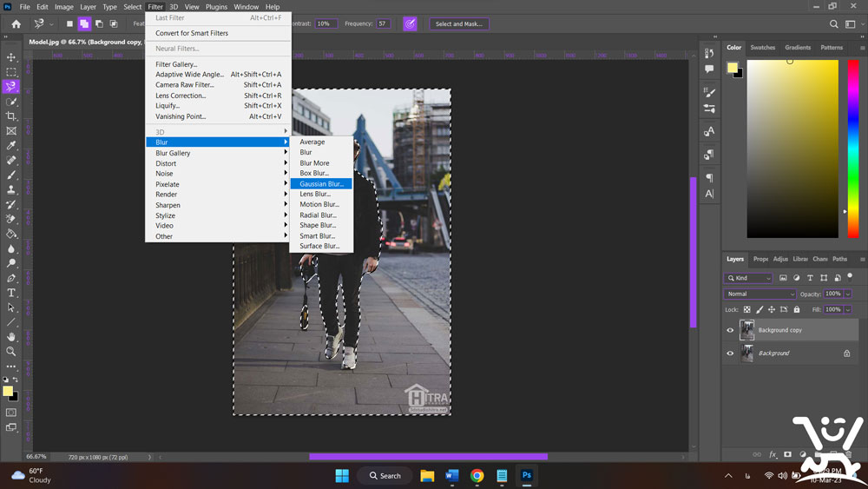Expand the Distort submenu
Screen dimensions: 868x489
click(x=218, y=163)
